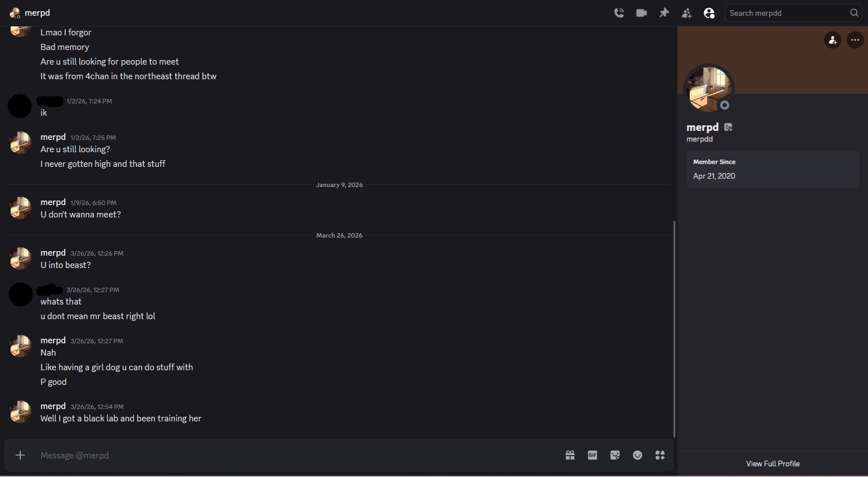868x477 pixels.
Task: Click the 3/26/26, 12:54 PM timestamp
Action: [x=97, y=407]
